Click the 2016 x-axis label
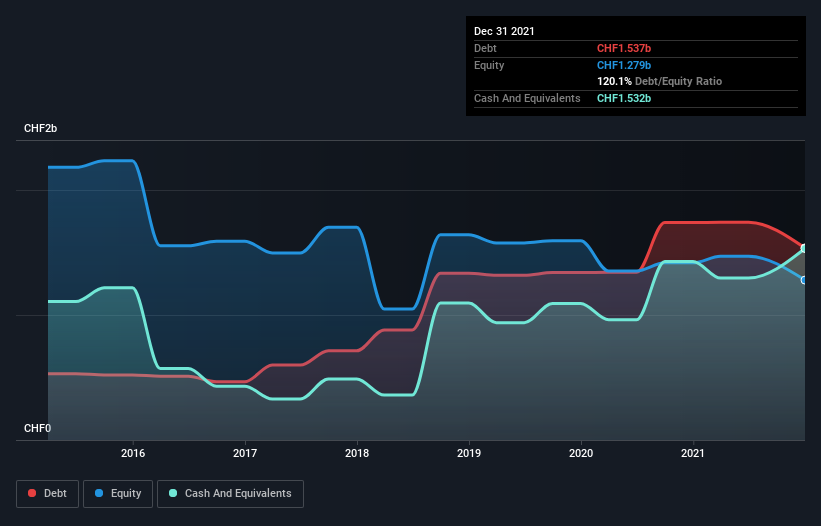This screenshot has width=821, height=526. point(133,453)
